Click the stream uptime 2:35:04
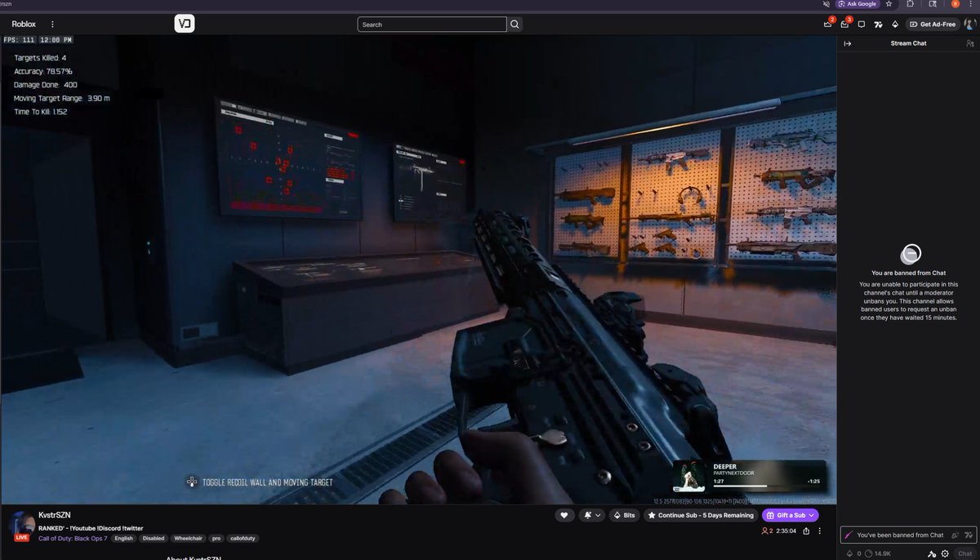 [x=786, y=531]
